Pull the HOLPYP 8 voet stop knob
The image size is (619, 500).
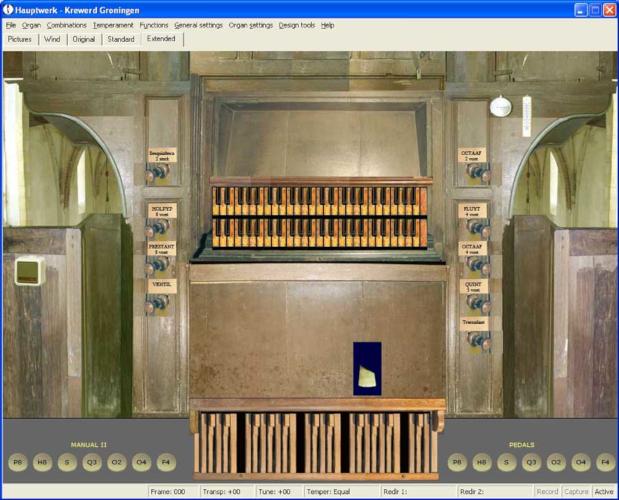[157, 229]
